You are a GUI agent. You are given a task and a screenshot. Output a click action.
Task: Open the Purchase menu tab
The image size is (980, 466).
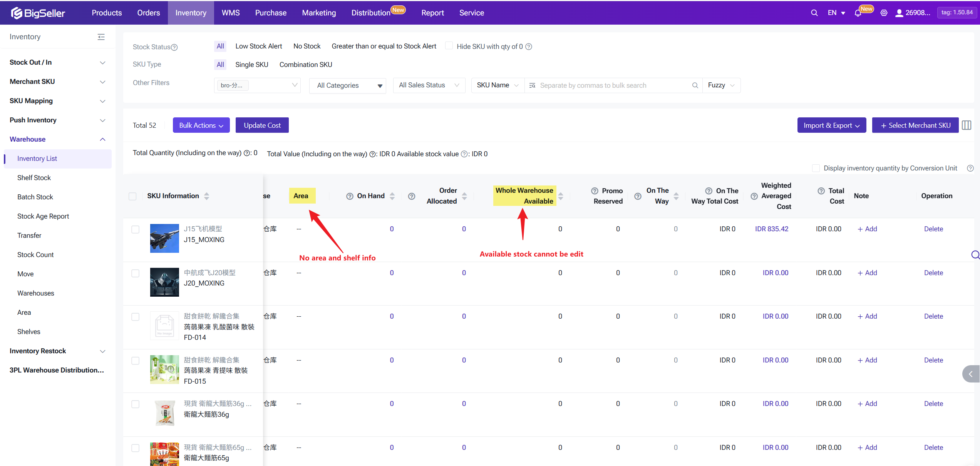click(271, 13)
